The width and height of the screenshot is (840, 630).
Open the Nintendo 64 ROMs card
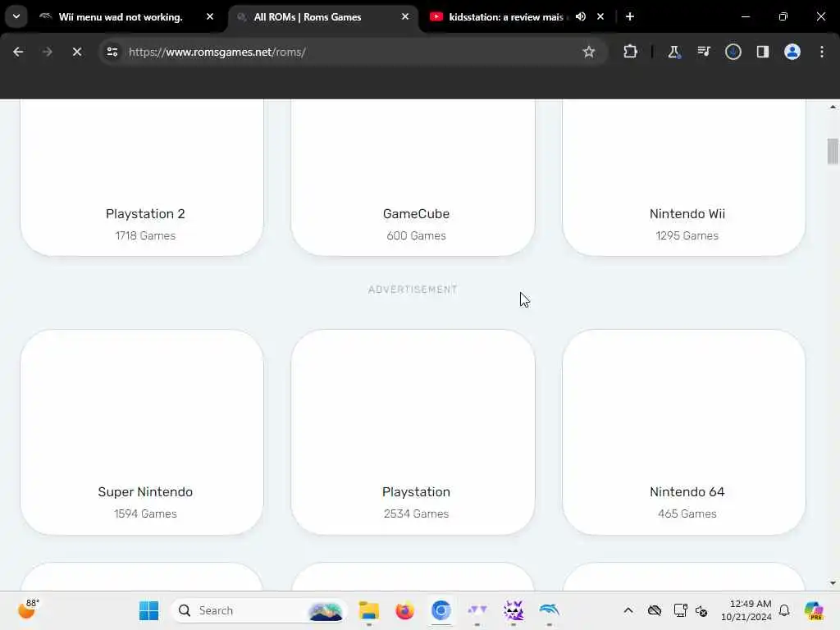[x=684, y=431]
